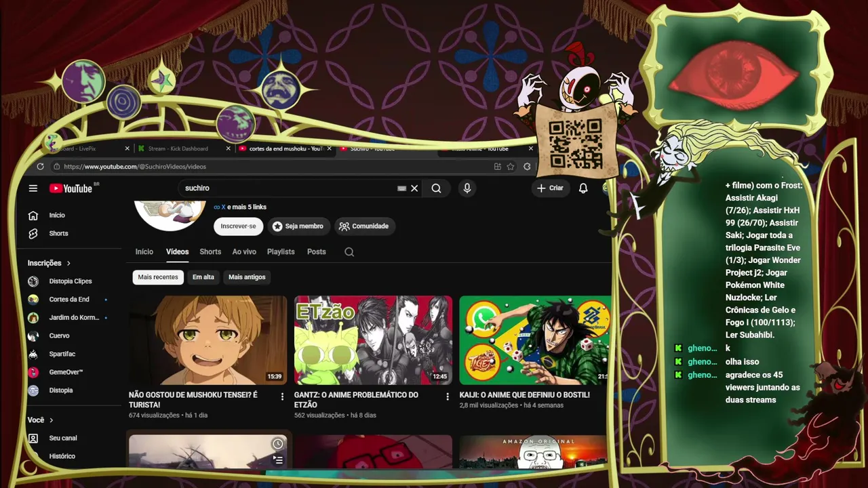Open the Shorts icon in sidebar
Viewport: 868px width, 488px height.
point(33,234)
